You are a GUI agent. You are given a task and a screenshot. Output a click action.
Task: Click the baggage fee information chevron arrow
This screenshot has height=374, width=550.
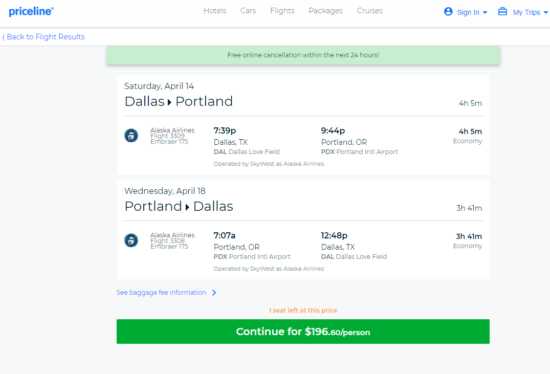click(x=214, y=293)
